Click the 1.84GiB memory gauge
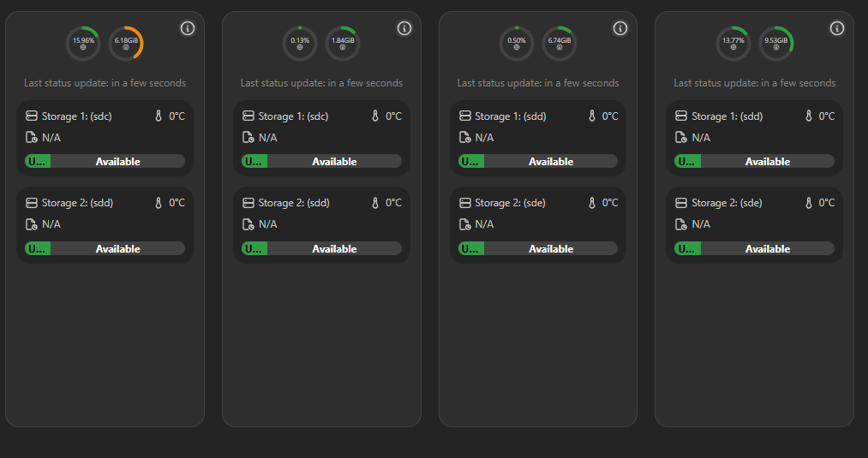The image size is (868, 458). click(343, 44)
